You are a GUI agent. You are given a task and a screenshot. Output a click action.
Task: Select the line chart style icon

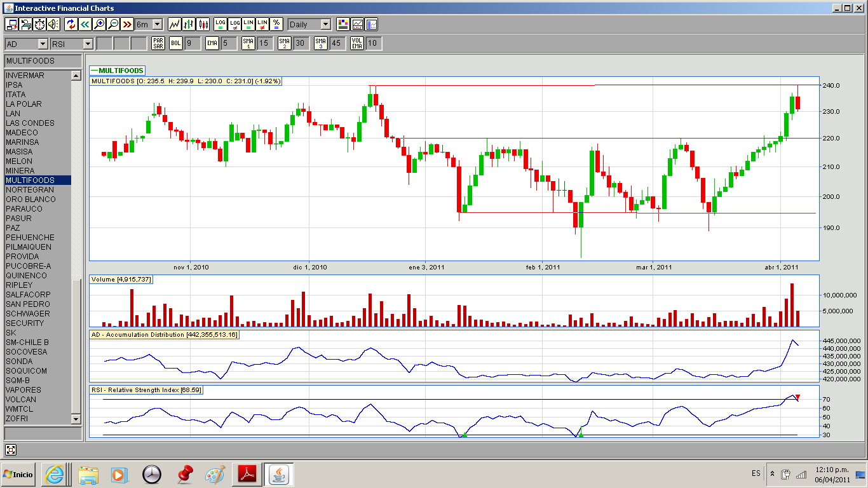tap(174, 24)
